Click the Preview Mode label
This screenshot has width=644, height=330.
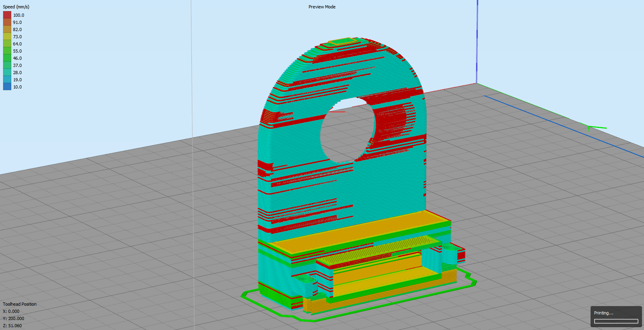coord(322,7)
